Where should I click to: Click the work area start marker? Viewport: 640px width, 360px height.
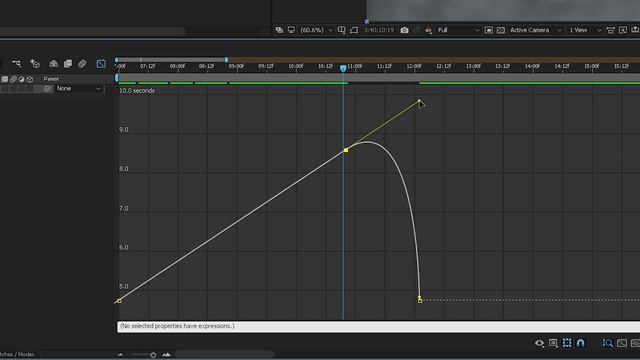coord(117,77)
